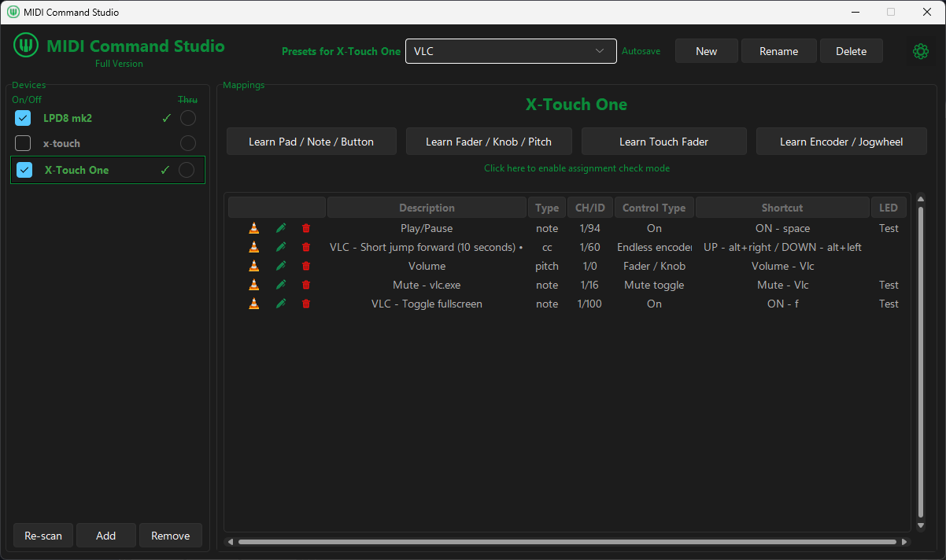Toggle Thru radio for x-touch
The width and height of the screenshot is (946, 560).
click(x=187, y=143)
